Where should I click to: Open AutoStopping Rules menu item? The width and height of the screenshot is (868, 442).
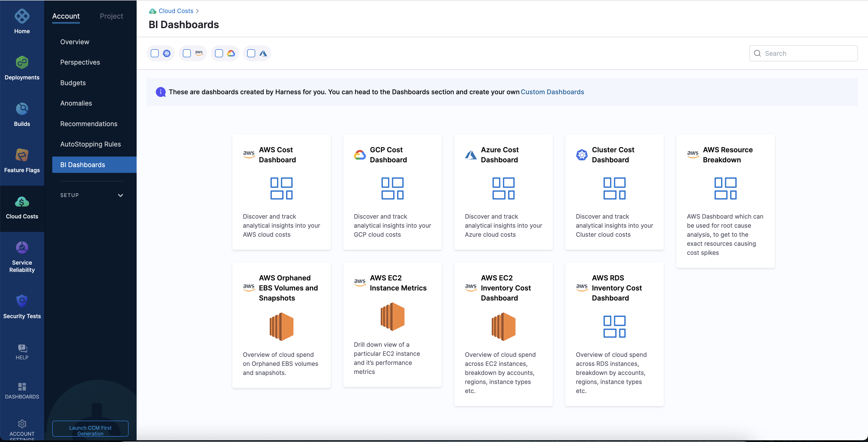click(x=90, y=144)
